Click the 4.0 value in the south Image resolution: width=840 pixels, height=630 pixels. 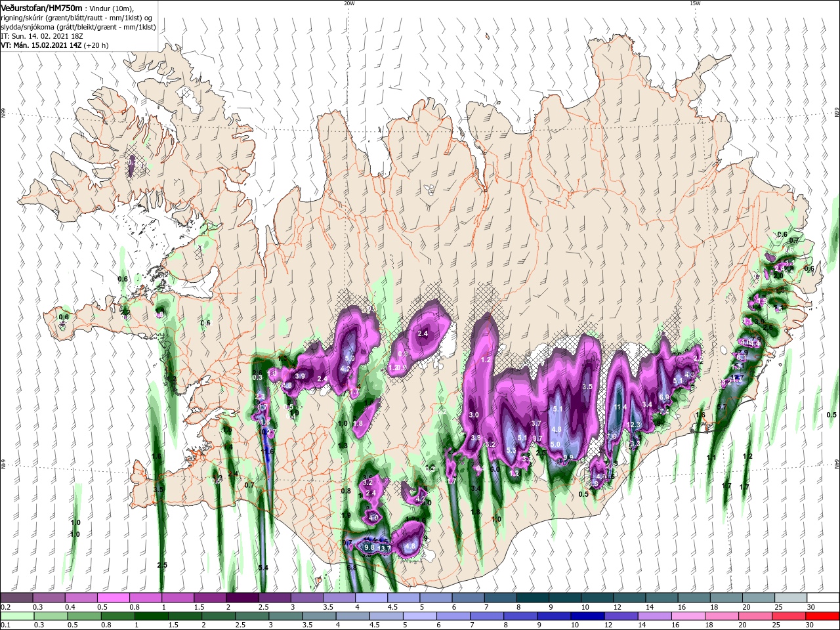tap(373, 518)
